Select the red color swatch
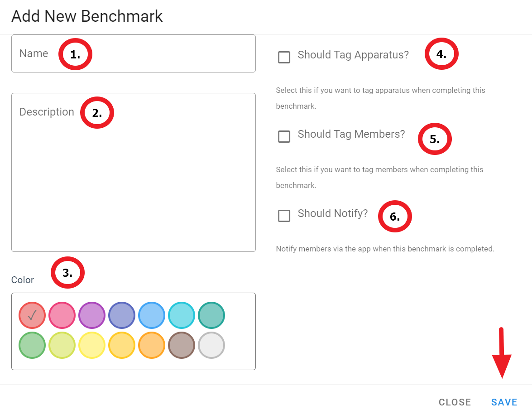 [x=32, y=315]
